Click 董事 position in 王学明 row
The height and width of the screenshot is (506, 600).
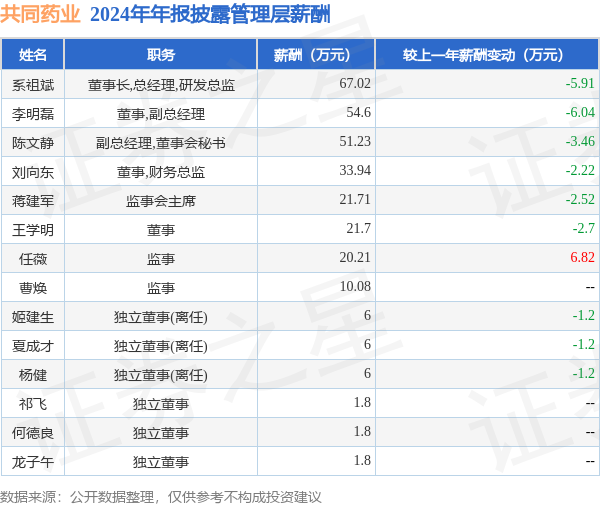(161, 230)
